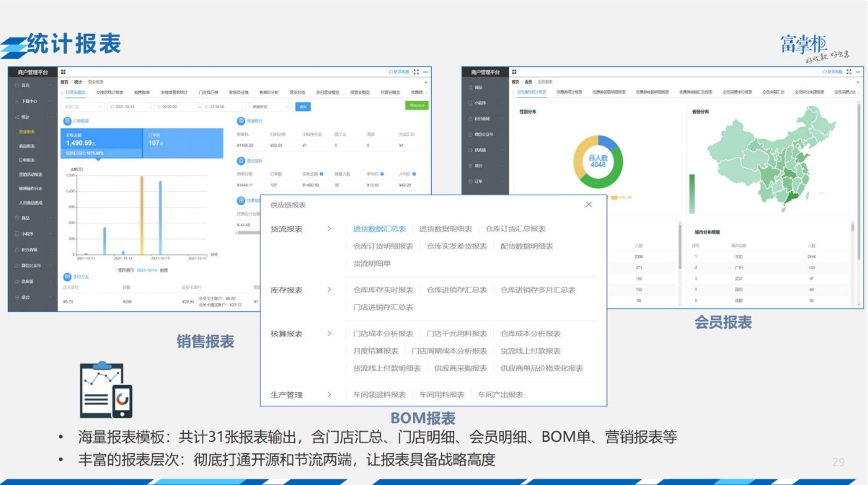The height and width of the screenshot is (485, 868).
Task: Switch to the 优惠券统计报表 tab
Action: click(x=568, y=92)
